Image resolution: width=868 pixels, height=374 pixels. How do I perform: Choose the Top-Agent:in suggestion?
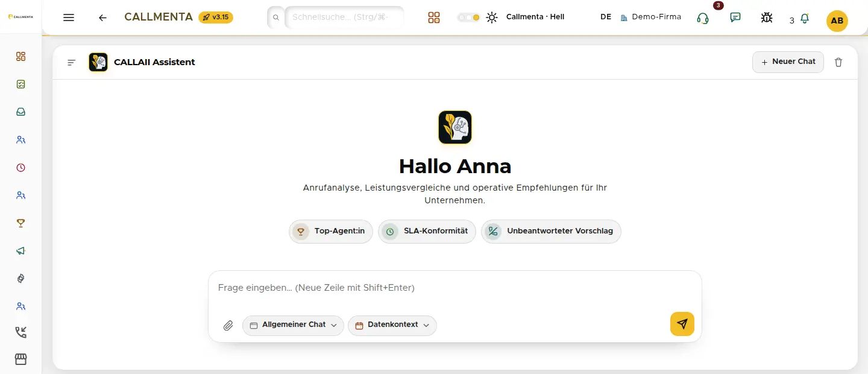[331, 232]
